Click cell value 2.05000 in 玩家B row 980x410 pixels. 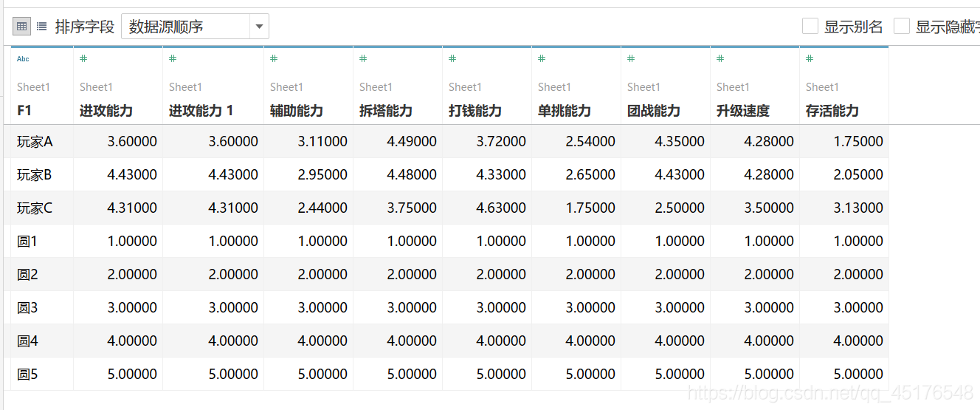[x=858, y=174]
